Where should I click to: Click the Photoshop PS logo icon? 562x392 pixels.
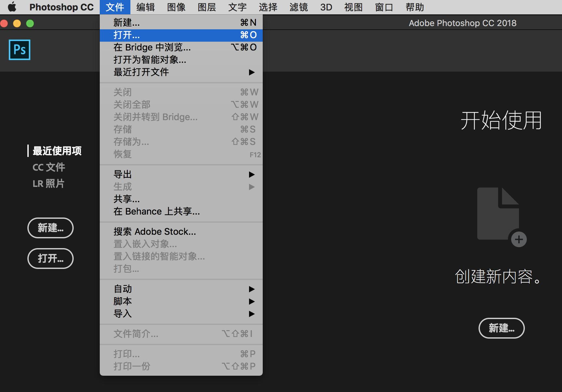[19, 49]
